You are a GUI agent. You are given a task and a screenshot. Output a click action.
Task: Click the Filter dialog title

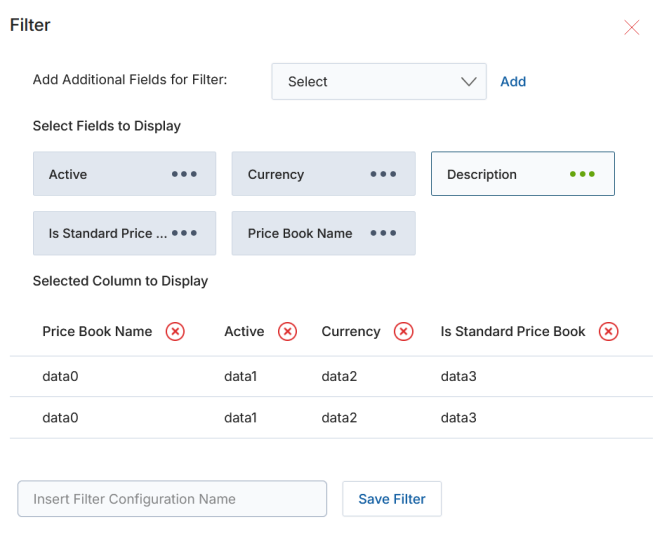pos(30,25)
